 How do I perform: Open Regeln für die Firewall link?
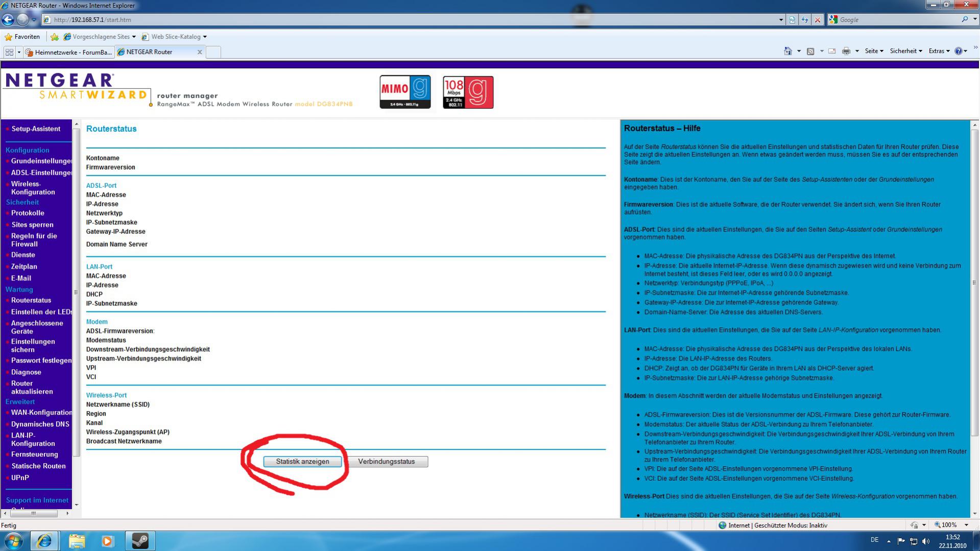34,240
